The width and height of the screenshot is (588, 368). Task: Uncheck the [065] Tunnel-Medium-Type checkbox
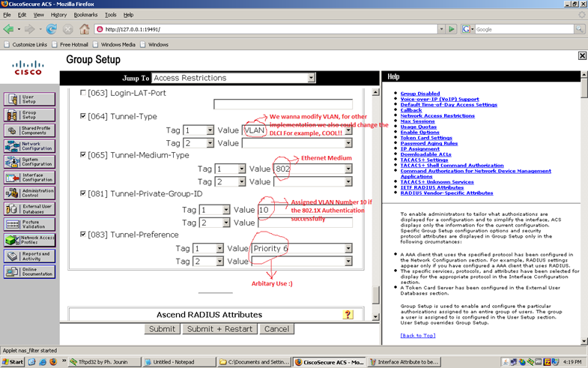[83, 154]
